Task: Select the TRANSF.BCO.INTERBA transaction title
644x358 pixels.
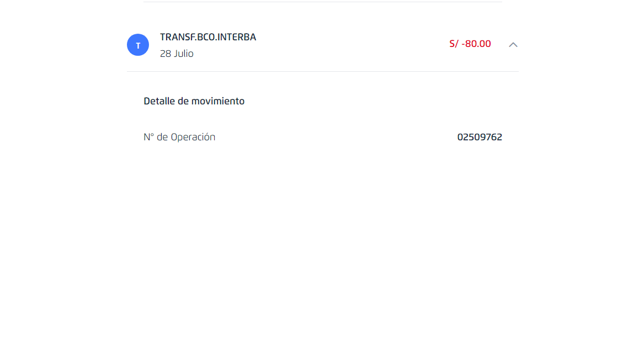Action: tap(208, 37)
